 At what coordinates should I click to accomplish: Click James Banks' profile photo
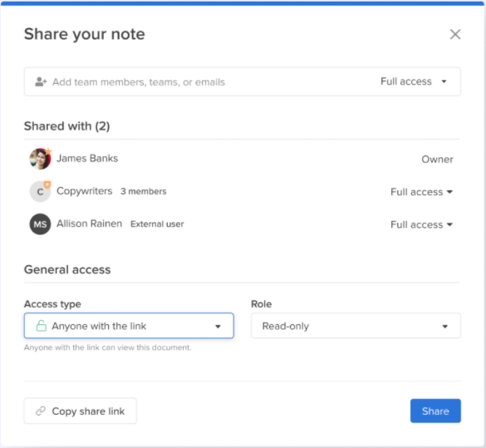point(41,159)
